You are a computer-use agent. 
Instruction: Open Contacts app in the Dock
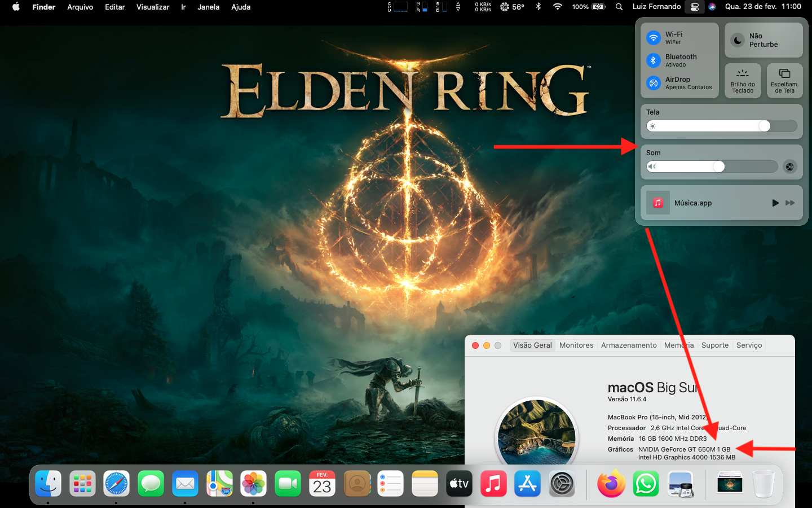tap(356, 484)
